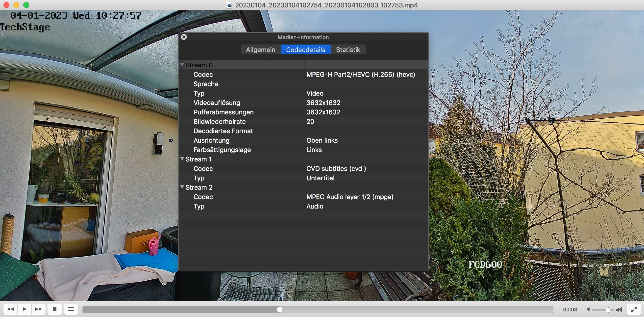Switch to the Allgemein tab
Image resolution: width=644 pixels, height=317 pixels.
point(261,50)
